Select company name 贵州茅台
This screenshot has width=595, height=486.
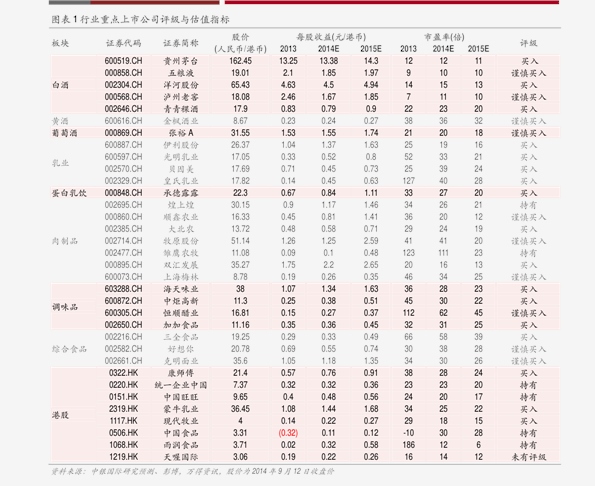[x=181, y=61]
